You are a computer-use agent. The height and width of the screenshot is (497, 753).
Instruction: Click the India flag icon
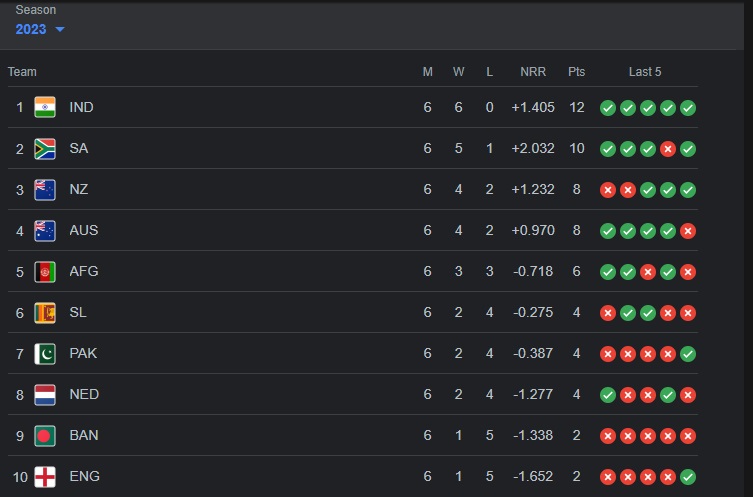[45, 107]
